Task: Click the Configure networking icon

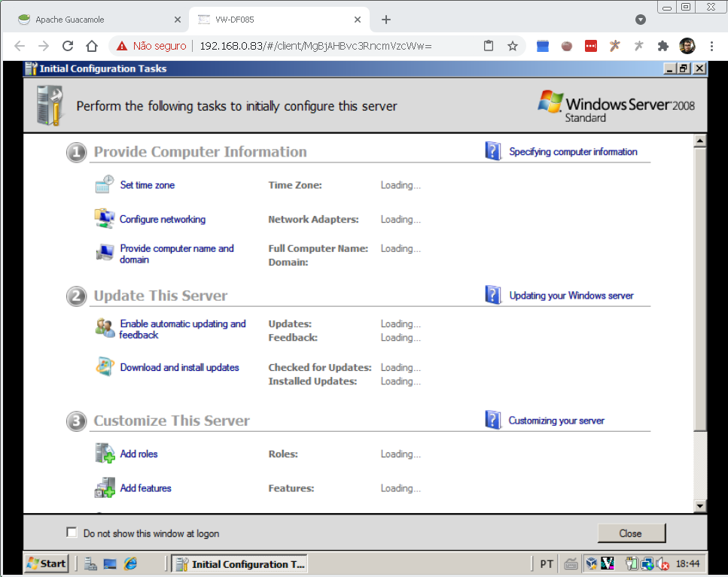Action: [105, 218]
